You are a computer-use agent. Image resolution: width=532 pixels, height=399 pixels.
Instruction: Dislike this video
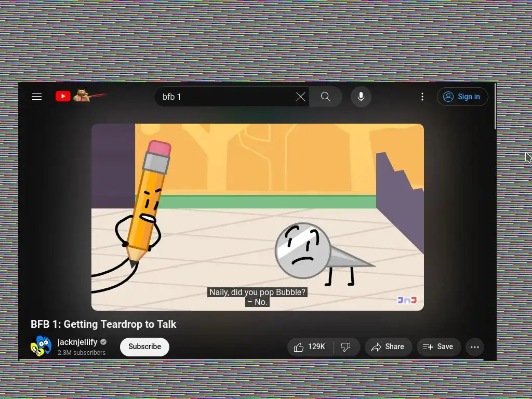pyautogui.click(x=346, y=347)
